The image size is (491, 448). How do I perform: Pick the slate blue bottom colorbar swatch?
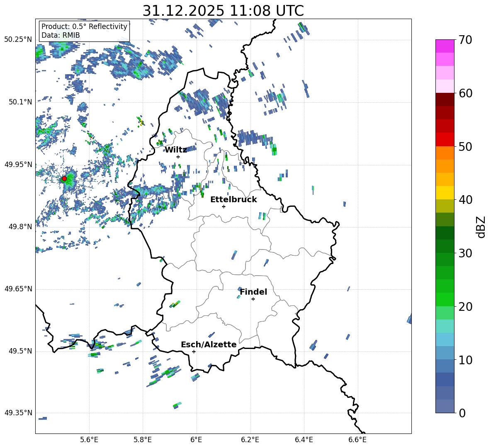point(445,406)
